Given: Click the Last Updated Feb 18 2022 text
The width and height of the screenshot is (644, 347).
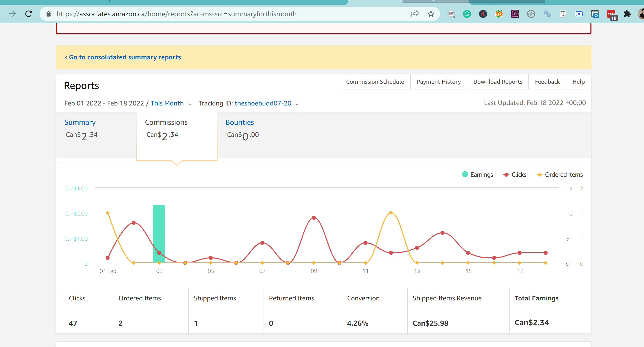Looking at the screenshot, I should 535,103.
